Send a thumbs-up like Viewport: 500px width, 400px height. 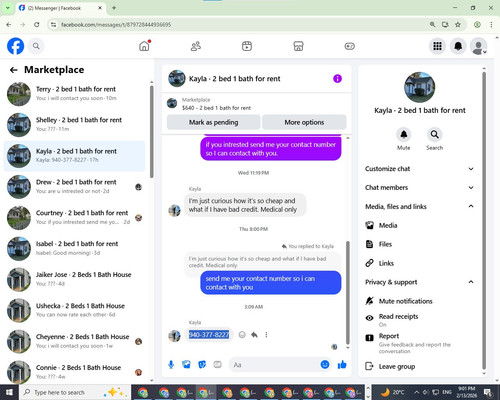(x=342, y=365)
